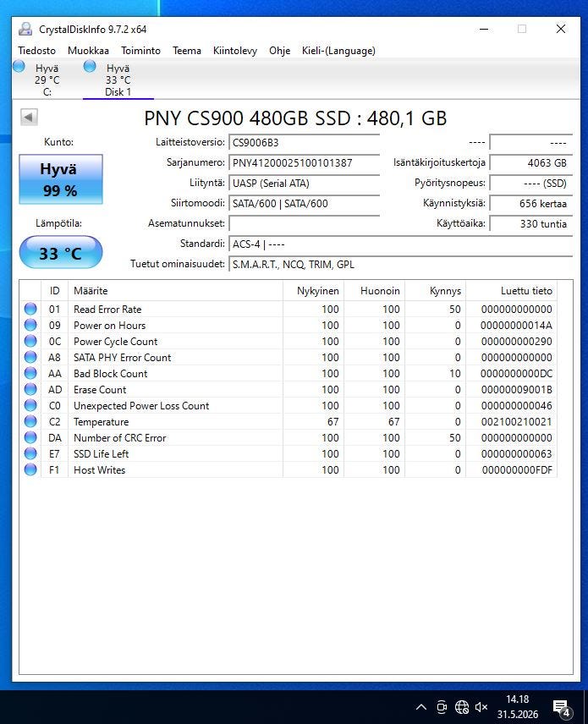The image size is (588, 724).
Task: Select the Power on Hours attribute row
Action: click(x=289, y=325)
